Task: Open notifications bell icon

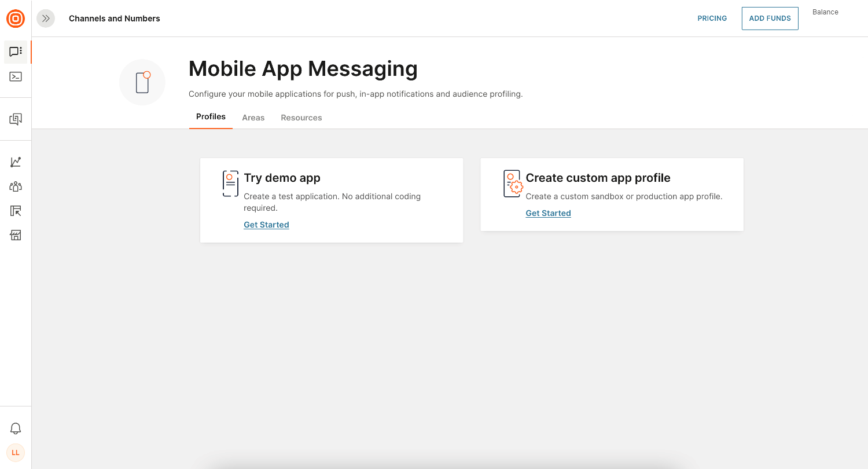Action: point(16,428)
